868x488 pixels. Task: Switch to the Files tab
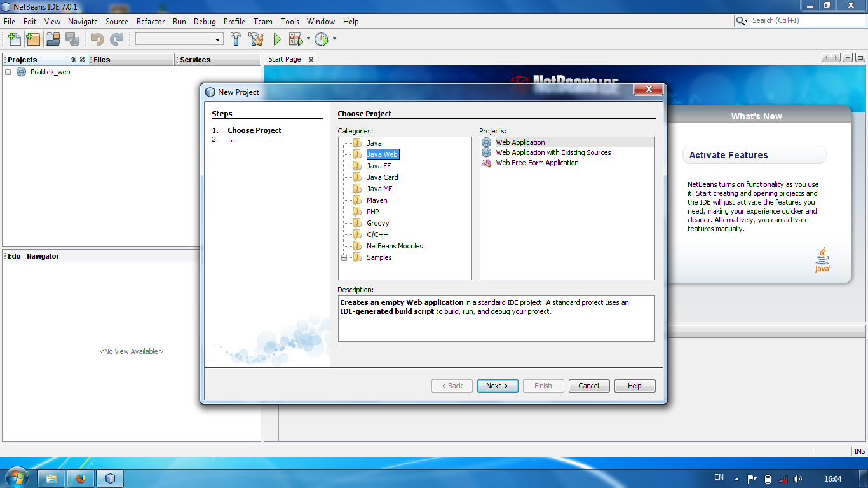132,60
